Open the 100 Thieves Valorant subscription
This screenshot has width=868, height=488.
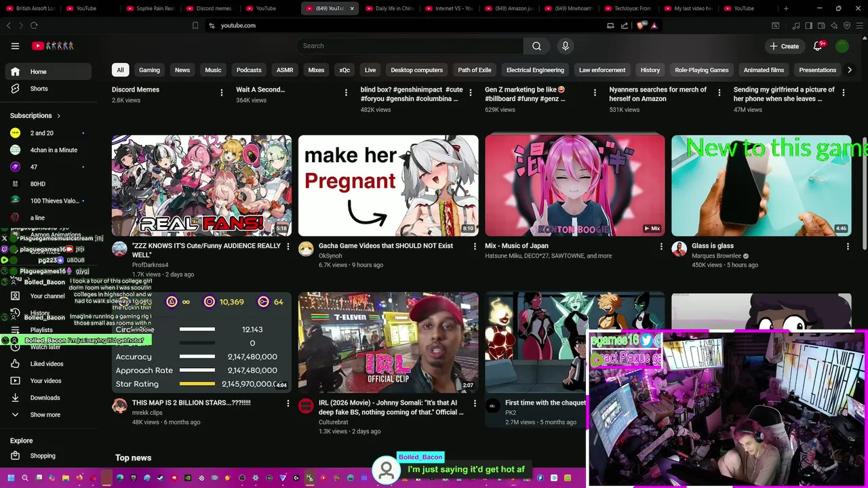coord(48,201)
